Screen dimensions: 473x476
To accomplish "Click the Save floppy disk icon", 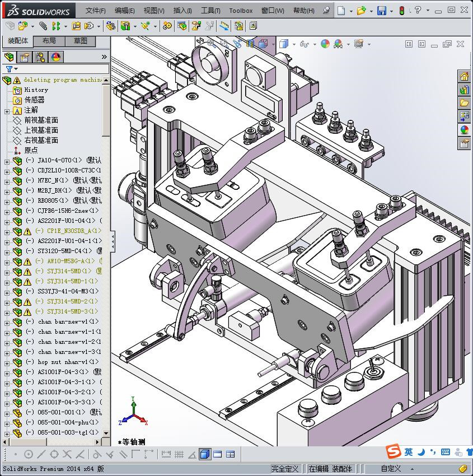I will click(381, 11).
